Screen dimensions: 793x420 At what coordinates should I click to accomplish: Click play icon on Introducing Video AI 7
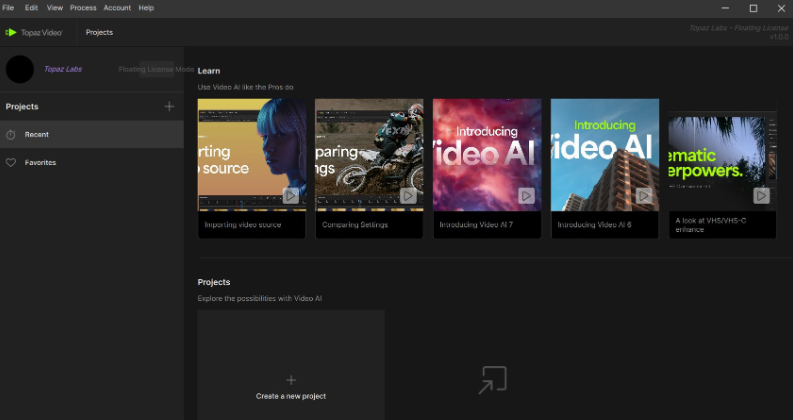point(526,196)
